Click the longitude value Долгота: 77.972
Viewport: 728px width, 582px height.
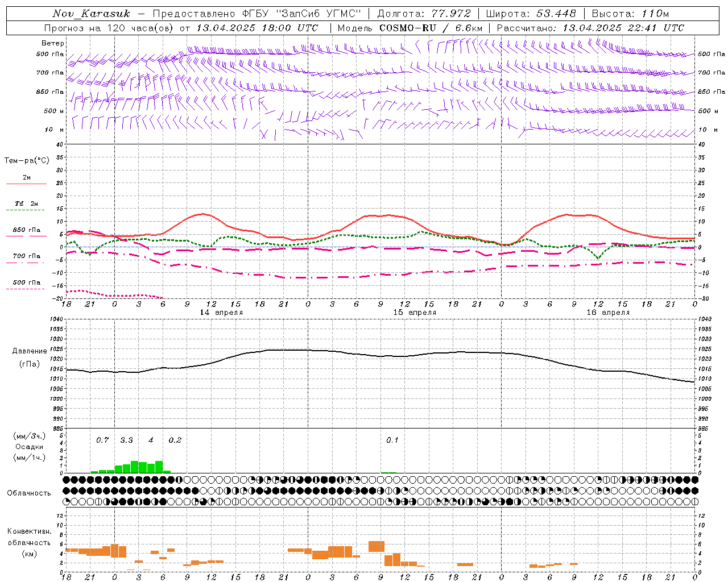coord(424,14)
